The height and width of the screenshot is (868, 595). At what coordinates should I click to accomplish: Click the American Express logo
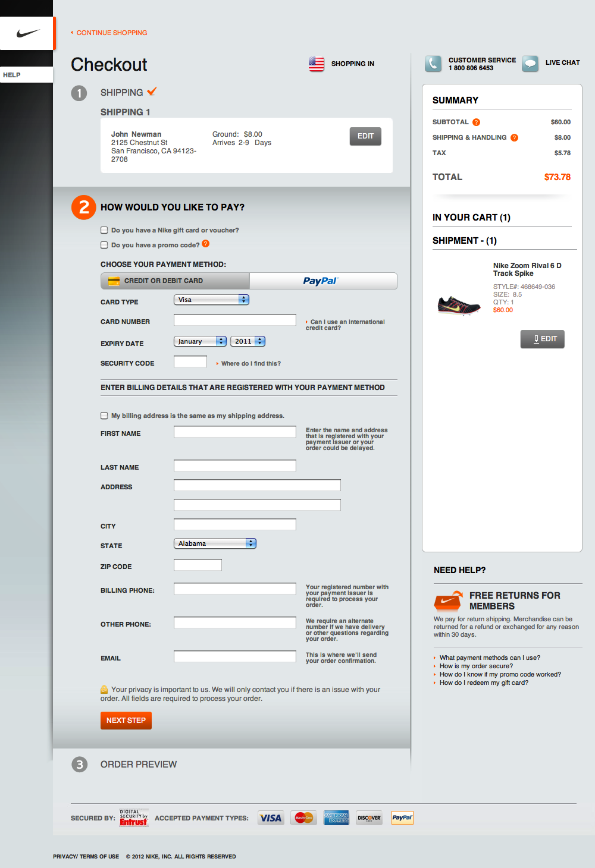pyautogui.click(x=336, y=818)
